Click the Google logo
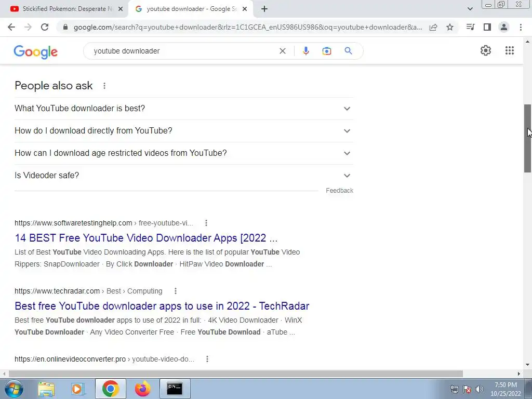This screenshot has width=532, height=399. (36, 52)
